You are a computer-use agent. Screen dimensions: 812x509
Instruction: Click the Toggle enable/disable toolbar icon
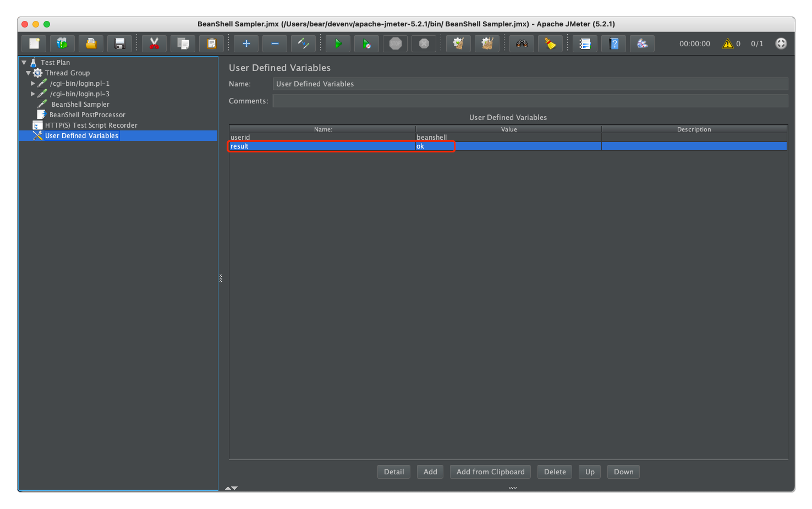click(x=303, y=43)
